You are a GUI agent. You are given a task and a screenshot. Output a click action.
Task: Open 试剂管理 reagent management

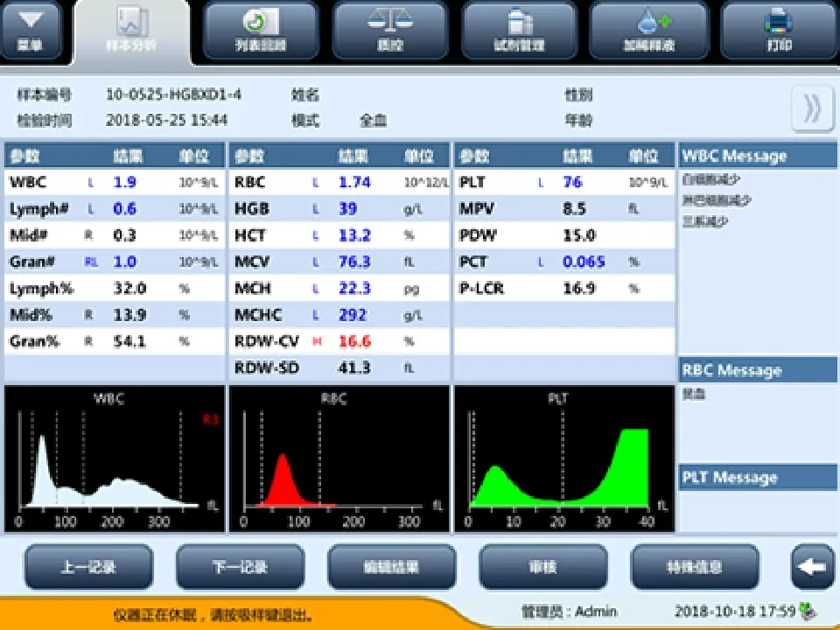point(519,31)
